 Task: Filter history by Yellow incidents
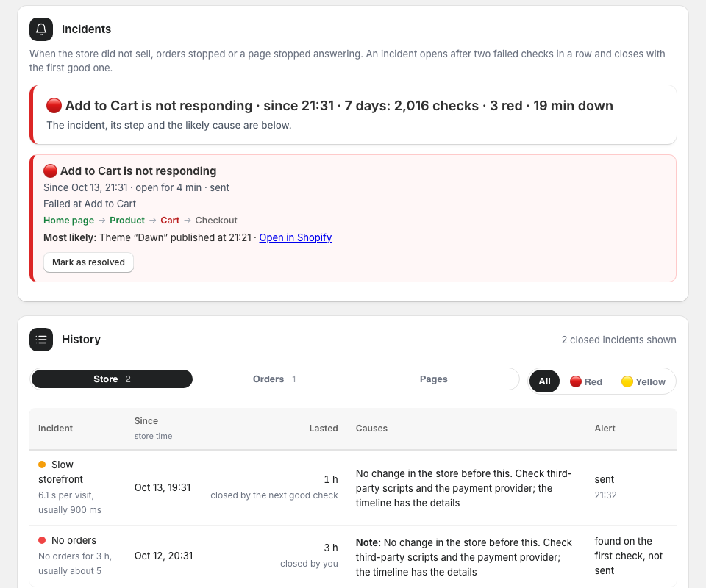[643, 381]
